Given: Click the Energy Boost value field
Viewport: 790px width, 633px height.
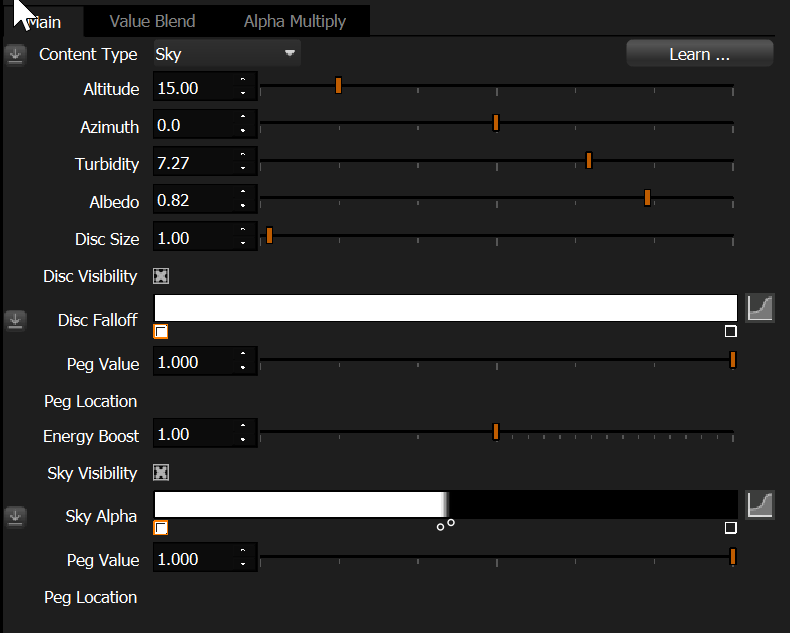Looking at the screenshot, I should (194, 435).
